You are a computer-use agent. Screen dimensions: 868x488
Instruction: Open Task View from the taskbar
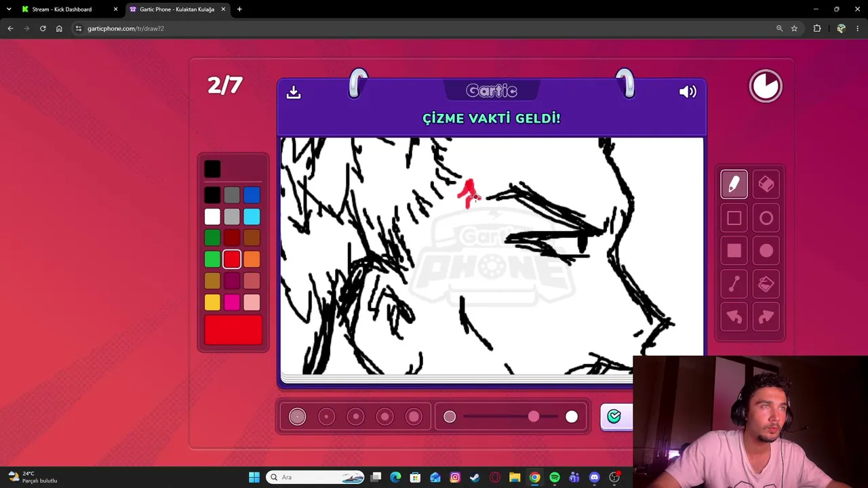coord(376,477)
